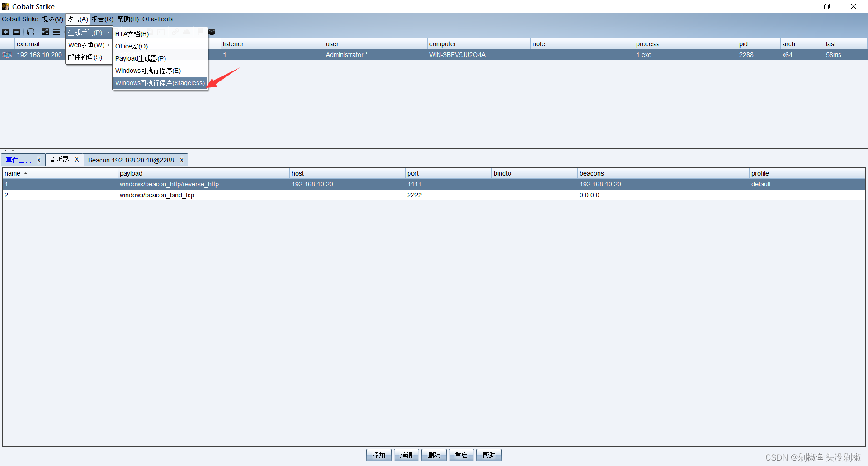
Task: Click external IP 192.168.10.200
Action: 39,55
